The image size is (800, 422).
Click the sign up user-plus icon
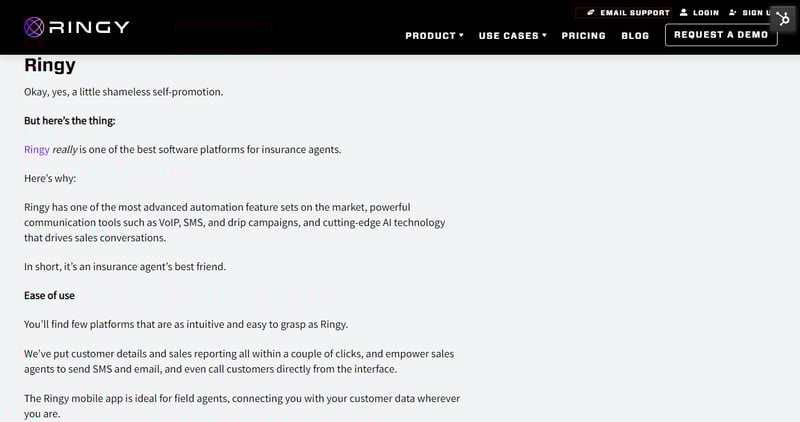point(733,12)
